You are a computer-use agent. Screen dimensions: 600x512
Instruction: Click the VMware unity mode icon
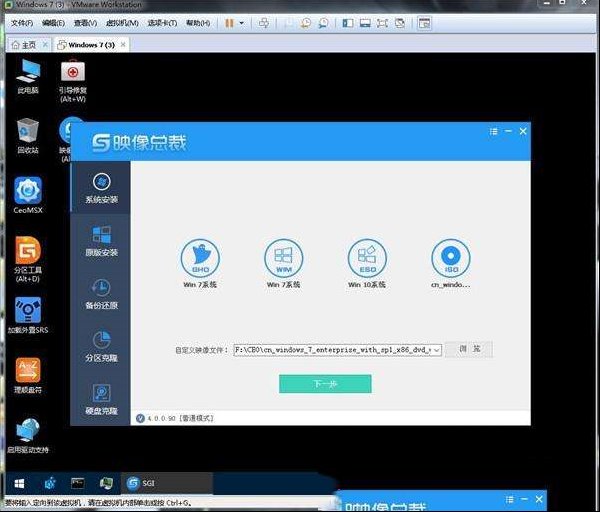[400, 23]
